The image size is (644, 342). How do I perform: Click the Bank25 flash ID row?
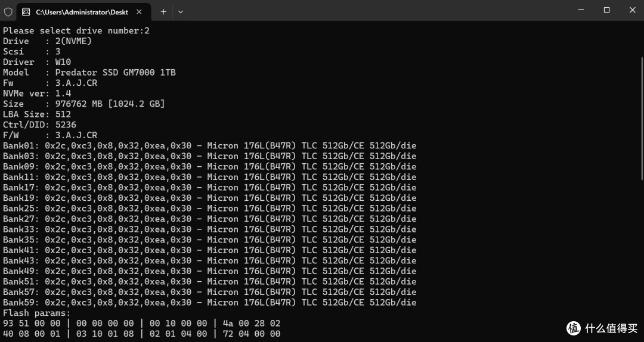pos(209,208)
